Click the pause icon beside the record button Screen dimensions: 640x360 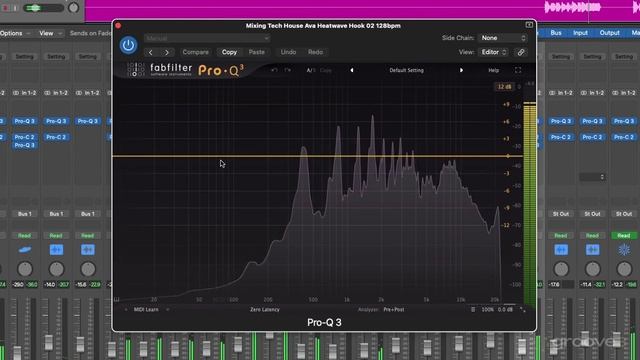(16, 8)
